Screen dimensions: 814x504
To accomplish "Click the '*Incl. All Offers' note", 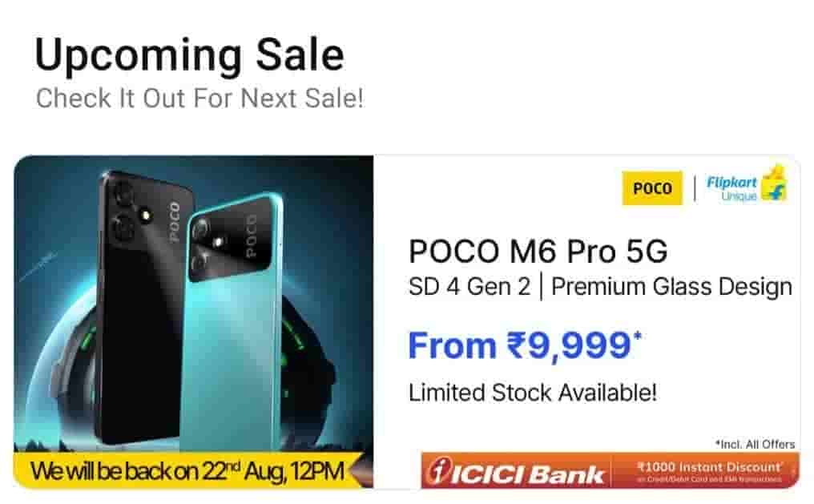I will pos(756,445).
